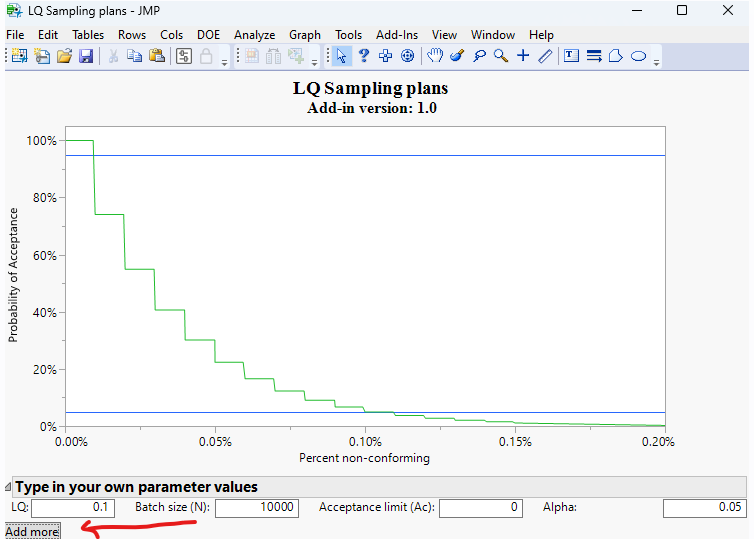Open the File menu
Viewport: 754px width, 539px height.
15,35
